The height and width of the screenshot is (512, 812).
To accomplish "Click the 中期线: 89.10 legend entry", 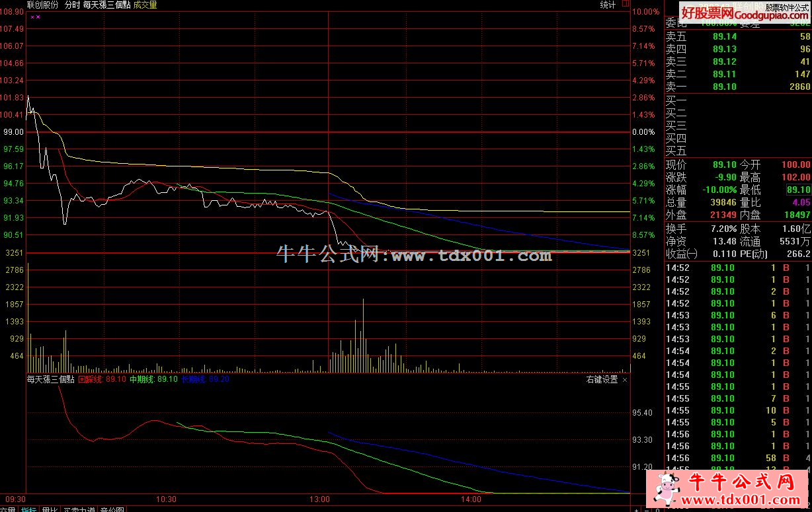I will (x=153, y=379).
